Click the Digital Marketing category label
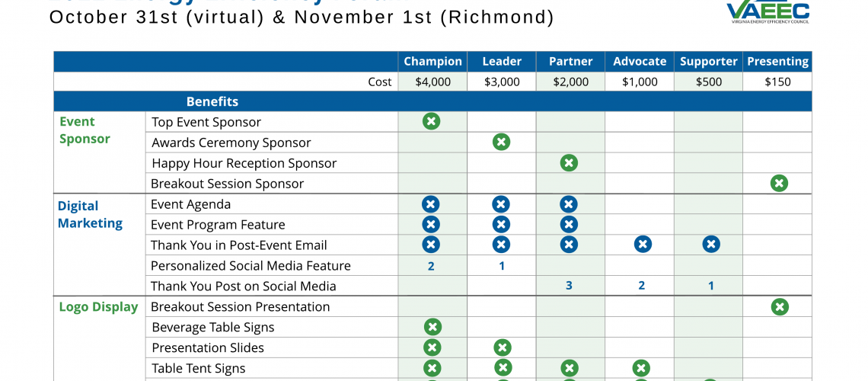 click(x=90, y=214)
